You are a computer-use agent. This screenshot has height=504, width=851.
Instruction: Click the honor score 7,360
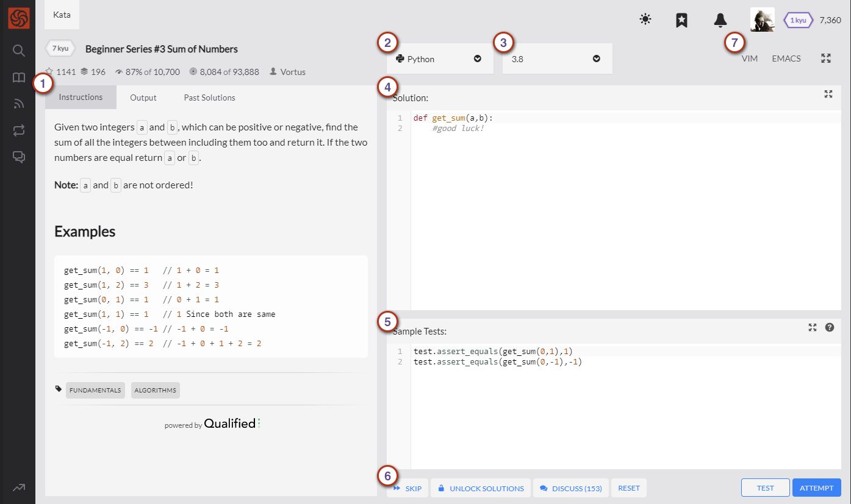tap(830, 20)
